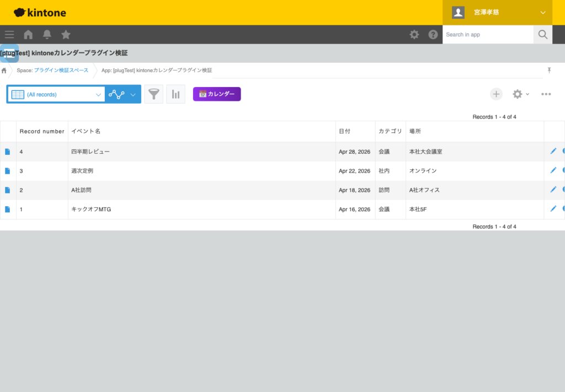Image resolution: width=565 pixels, height=392 pixels.
Task: Open the bookmarks star icon
Action: (x=66, y=35)
